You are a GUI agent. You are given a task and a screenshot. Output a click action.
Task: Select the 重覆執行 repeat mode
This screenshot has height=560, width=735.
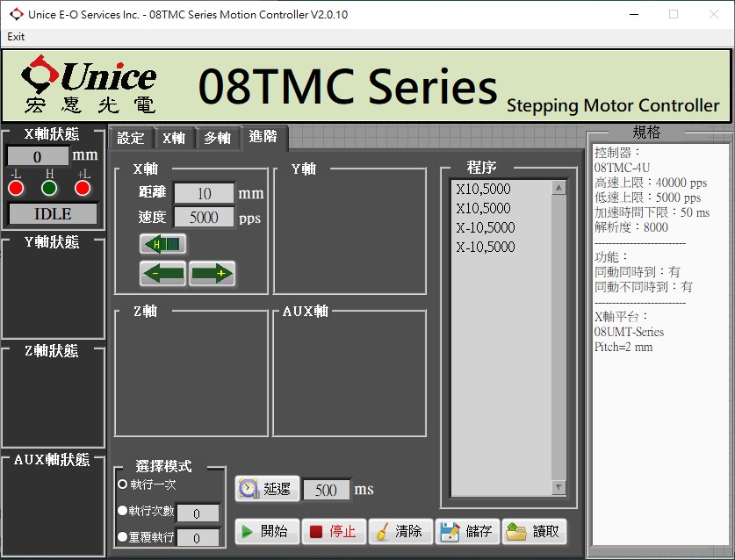pos(123,536)
